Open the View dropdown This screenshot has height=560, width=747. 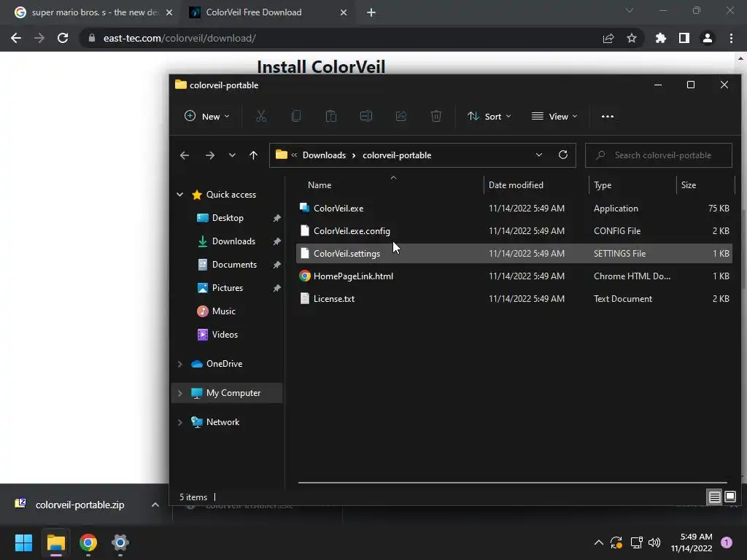(554, 116)
